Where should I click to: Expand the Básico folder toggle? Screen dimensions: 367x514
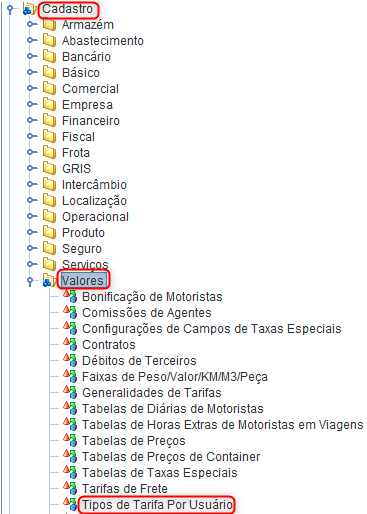(30, 72)
